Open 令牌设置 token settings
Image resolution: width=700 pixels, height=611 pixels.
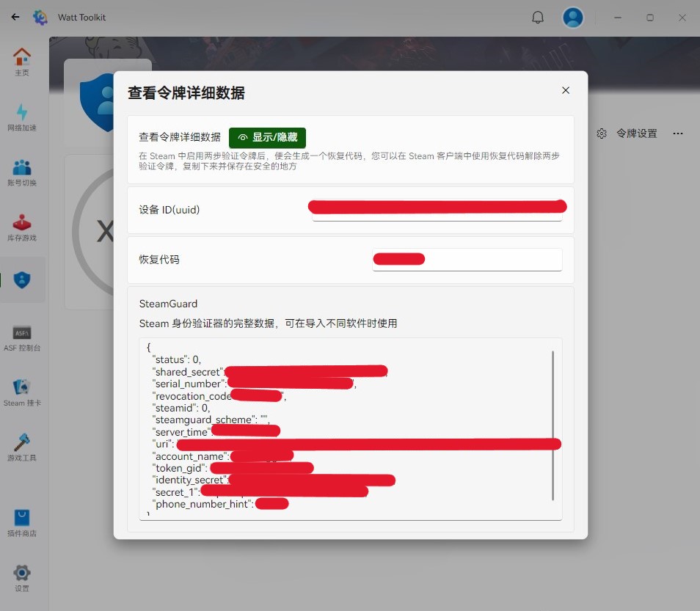[x=627, y=133]
